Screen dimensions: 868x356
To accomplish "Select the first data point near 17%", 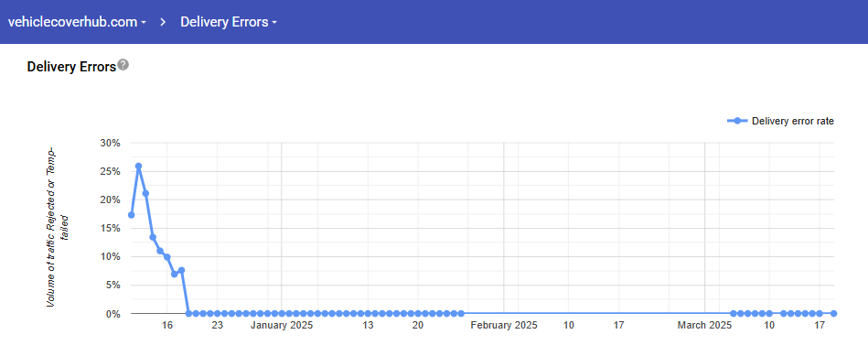I will tap(131, 215).
